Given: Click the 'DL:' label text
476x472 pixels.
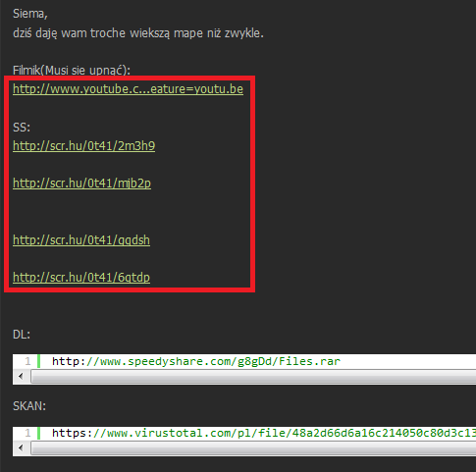Looking at the screenshot, I should 22,335.
